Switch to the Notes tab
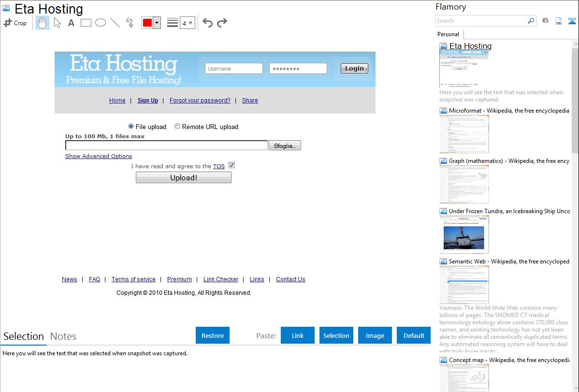579x392 pixels. [63, 336]
